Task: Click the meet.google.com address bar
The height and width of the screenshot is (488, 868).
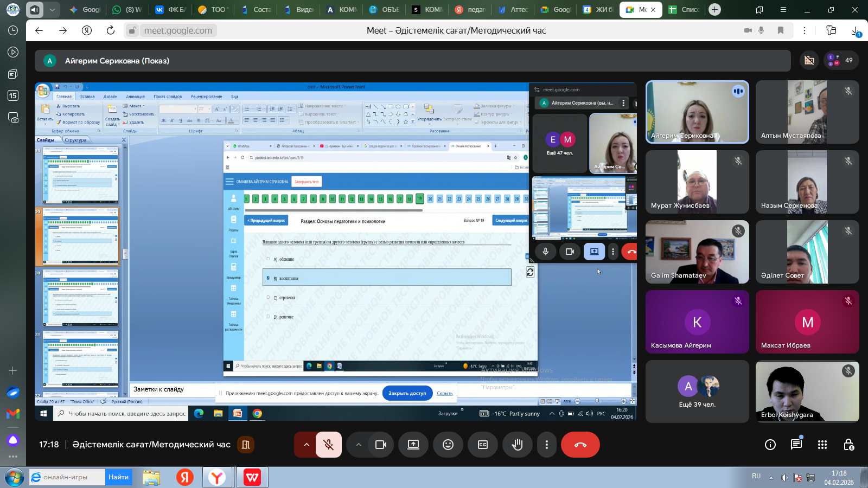Action: [178, 30]
